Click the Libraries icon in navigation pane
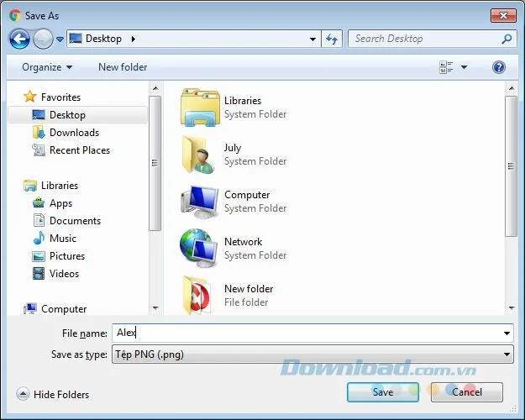This screenshot has height=420, width=525. pos(30,185)
